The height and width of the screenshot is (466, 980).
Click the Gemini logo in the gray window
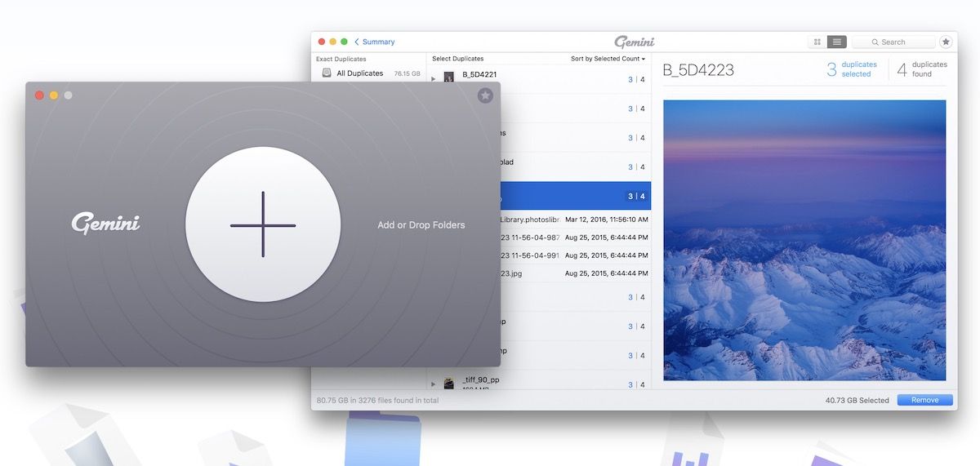coord(105,224)
